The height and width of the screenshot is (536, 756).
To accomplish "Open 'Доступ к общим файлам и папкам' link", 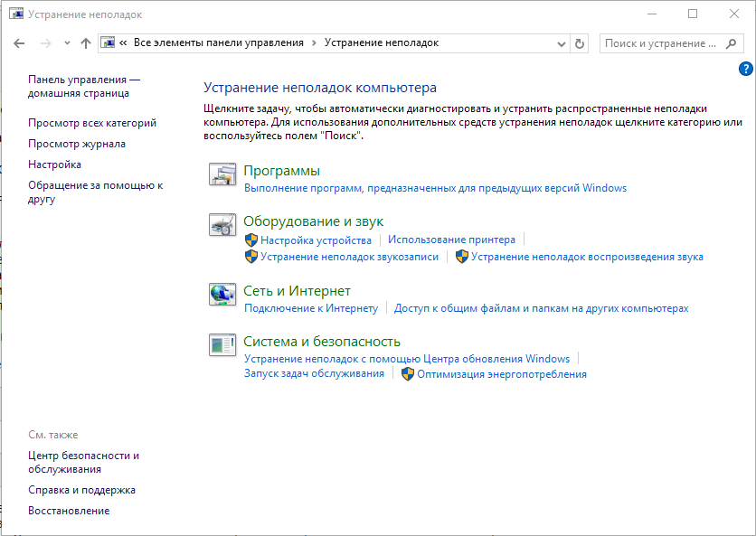I will pyautogui.click(x=542, y=308).
